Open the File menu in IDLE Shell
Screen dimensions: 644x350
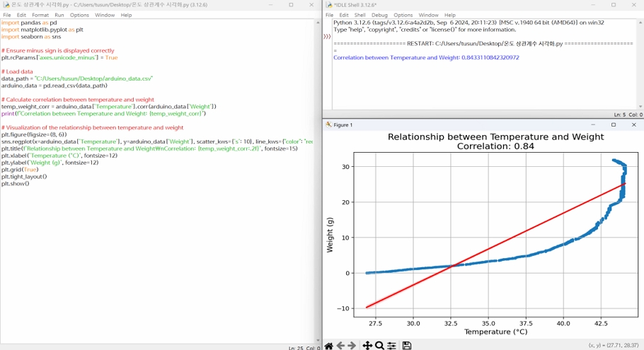click(329, 15)
